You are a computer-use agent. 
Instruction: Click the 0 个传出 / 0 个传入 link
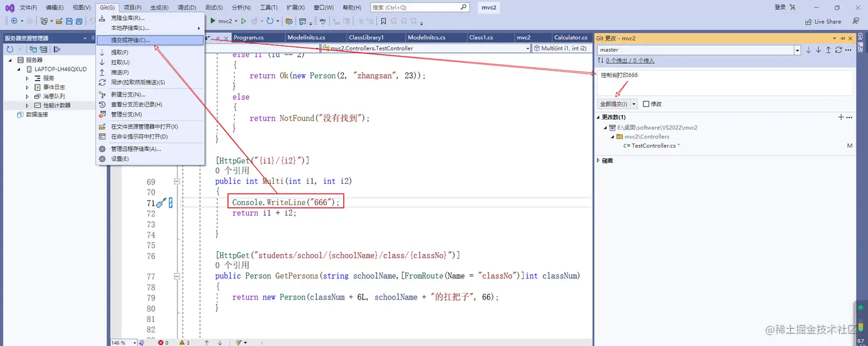630,60
